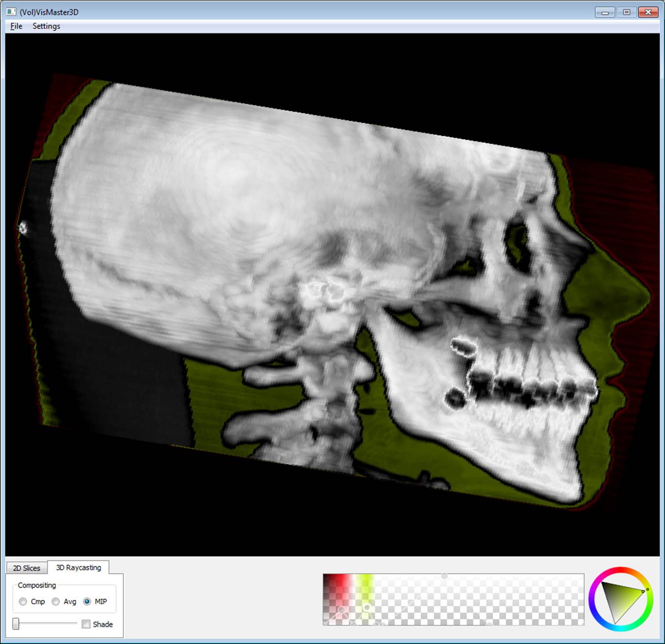Select the MIP compositing mode
The width and height of the screenshot is (665, 644).
87,601
